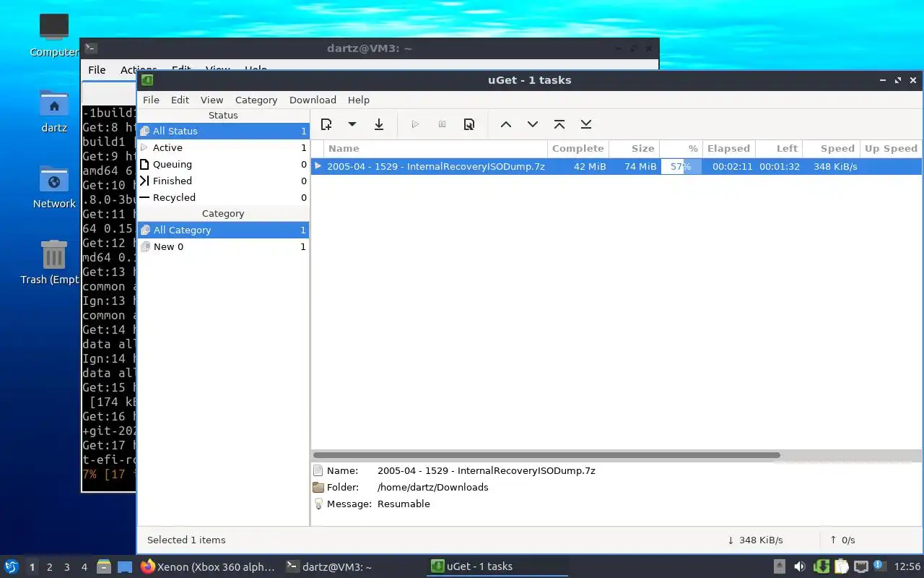Click the Pause download icon in toolbar
Image resolution: width=924 pixels, height=578 pixels.
[443, 124]
